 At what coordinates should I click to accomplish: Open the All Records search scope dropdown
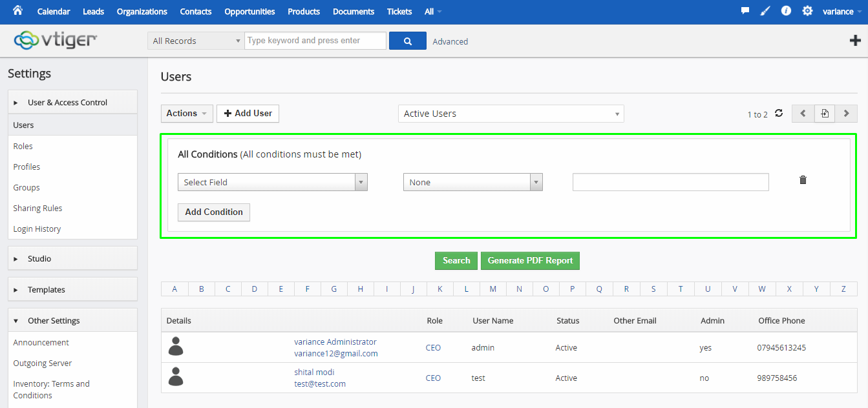tap(196, 41)
